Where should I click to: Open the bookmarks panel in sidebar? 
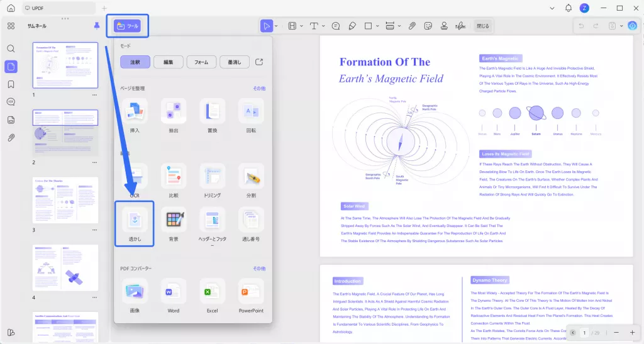pyautogui.click(x=11, y=84)
